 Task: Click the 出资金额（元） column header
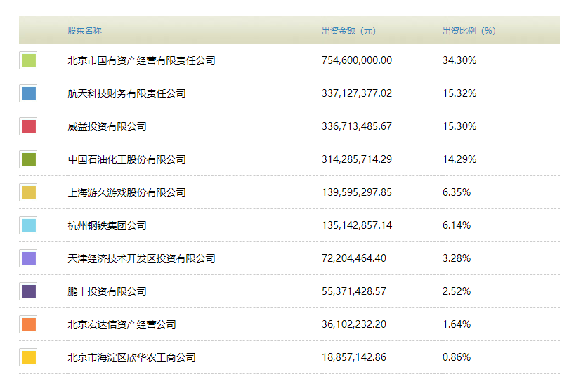pyautogui.click(x=348, y=31)
